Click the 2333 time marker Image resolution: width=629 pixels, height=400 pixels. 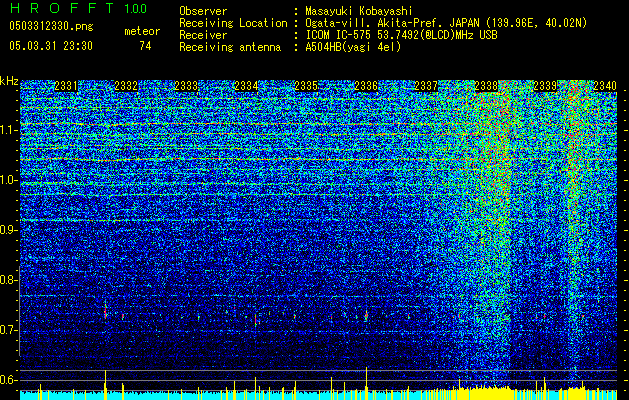[186, 86]
